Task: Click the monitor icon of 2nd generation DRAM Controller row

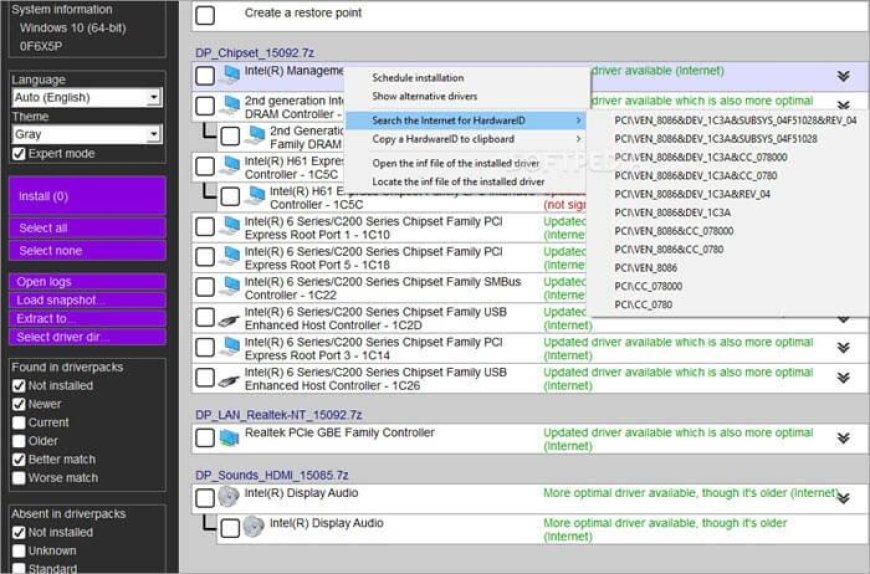Action: click(x=229, y=105)
